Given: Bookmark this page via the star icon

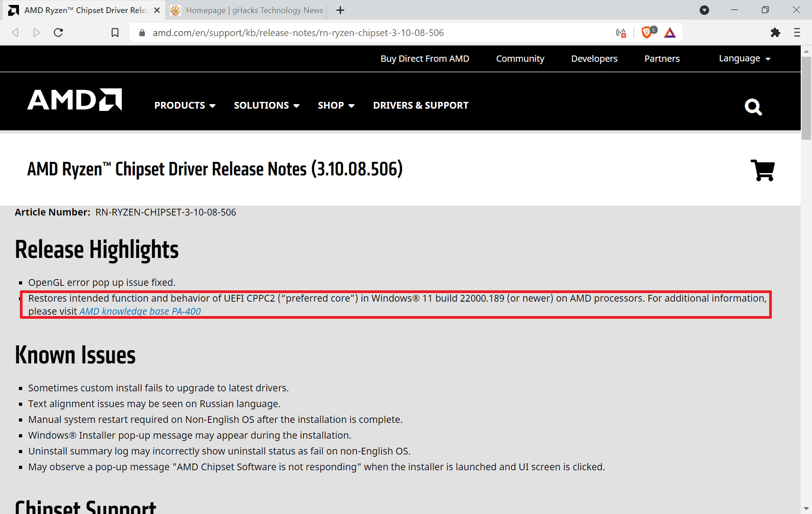Looking at the screenshot, I should tap(115, 32).
